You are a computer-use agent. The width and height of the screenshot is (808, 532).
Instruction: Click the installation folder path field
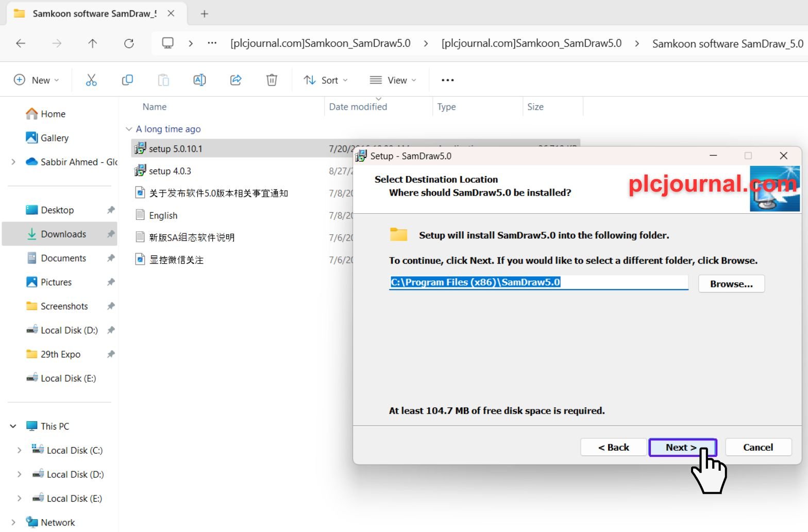pos(538,282)
